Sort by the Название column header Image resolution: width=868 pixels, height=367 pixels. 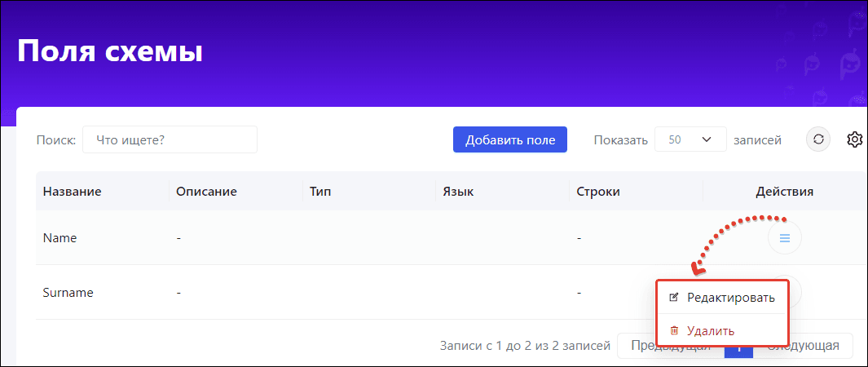coord(72,192)
